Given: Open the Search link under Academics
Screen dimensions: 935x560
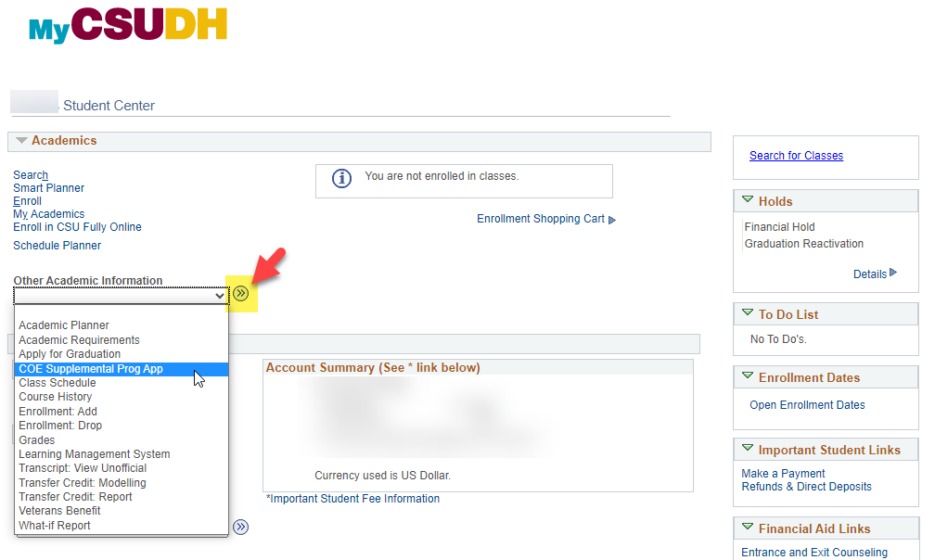Looking at the screenshot, I should pos(31,175).
